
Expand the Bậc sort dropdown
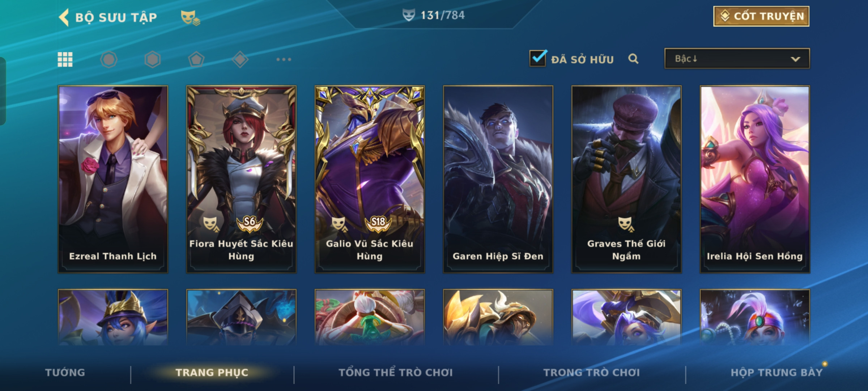point(737,59)
